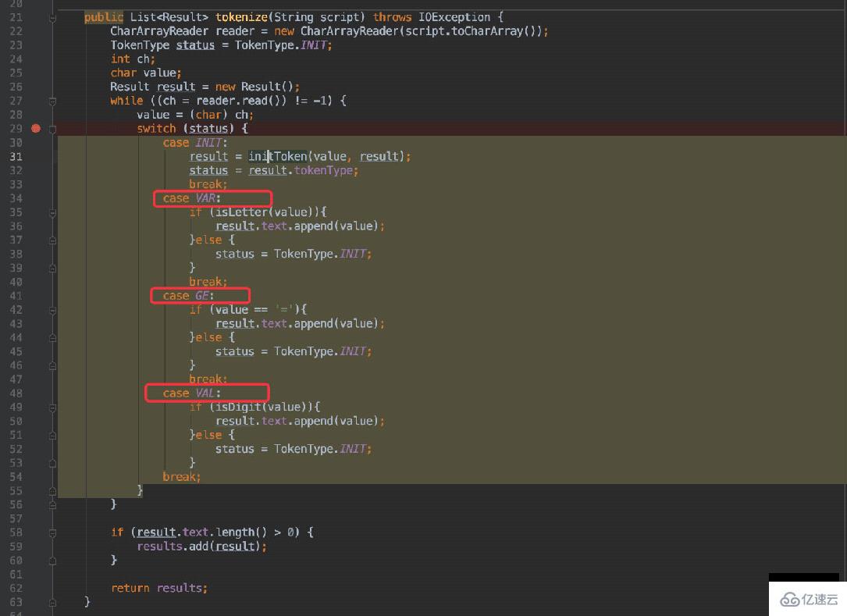This screenshot has height=616, width=847.
Task: Click line number 31 in the gutter
Action: coord(16,157)
